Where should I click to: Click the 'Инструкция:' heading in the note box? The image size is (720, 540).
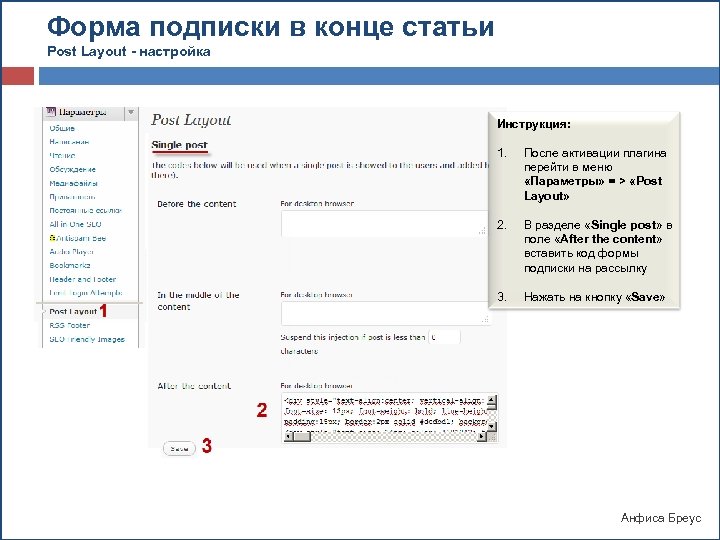pos(534,124)
